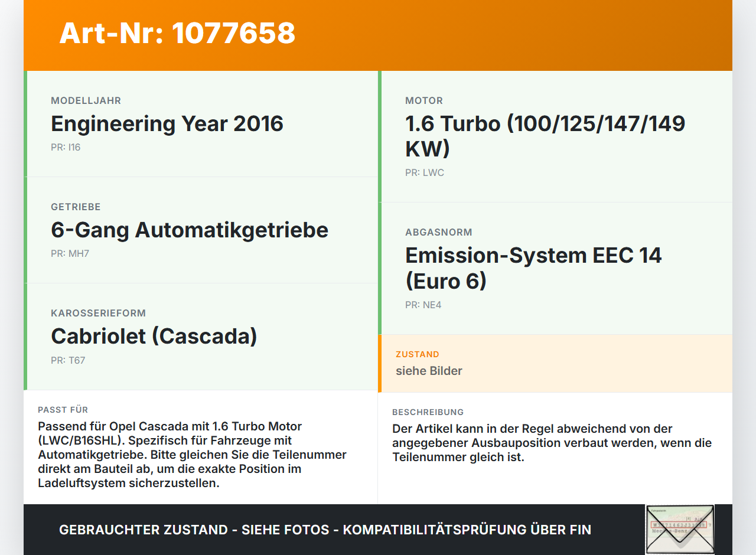The height and width of the screenshot is (555, 756).
Task: Click the 'Der Artikel kann in der Regel' paragraph
Action: 552,443
